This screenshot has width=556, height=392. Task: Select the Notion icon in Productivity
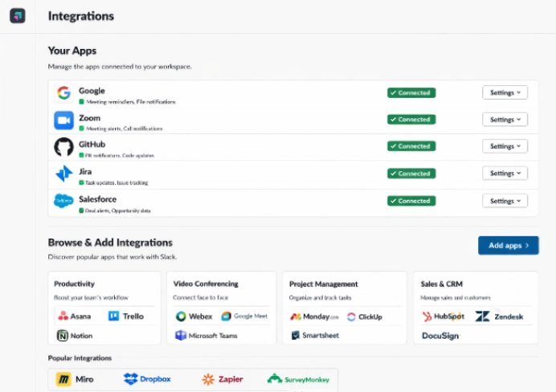(x=63, y=335)
